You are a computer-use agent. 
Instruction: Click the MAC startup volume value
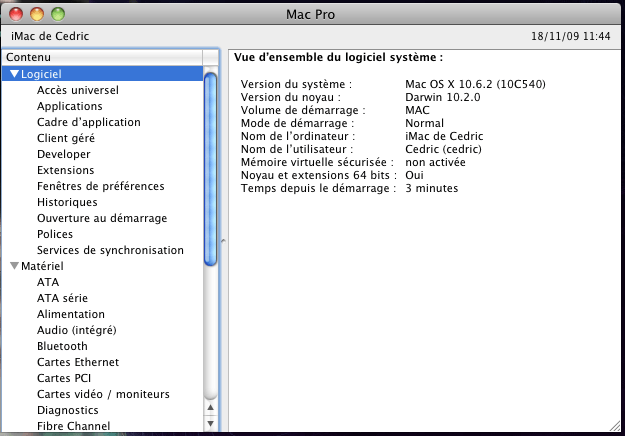(x=417, y=110)
